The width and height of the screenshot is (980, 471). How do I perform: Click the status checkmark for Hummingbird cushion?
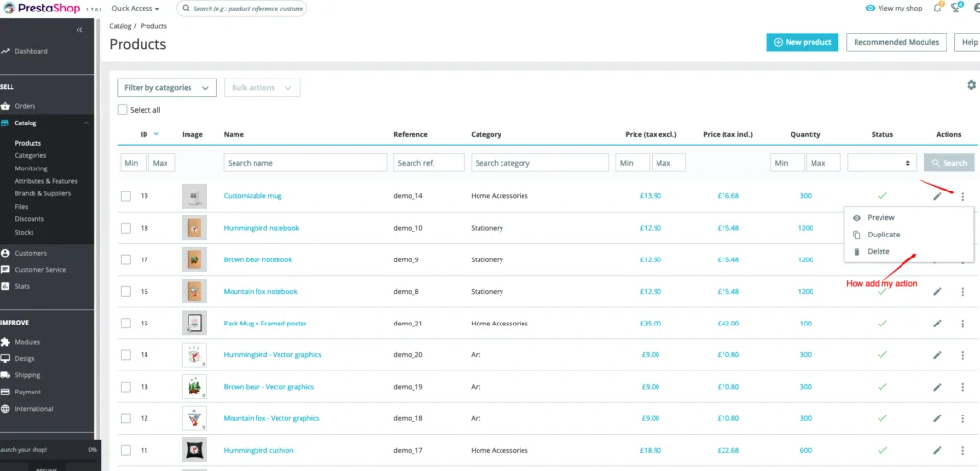click(x=881, y=450)
